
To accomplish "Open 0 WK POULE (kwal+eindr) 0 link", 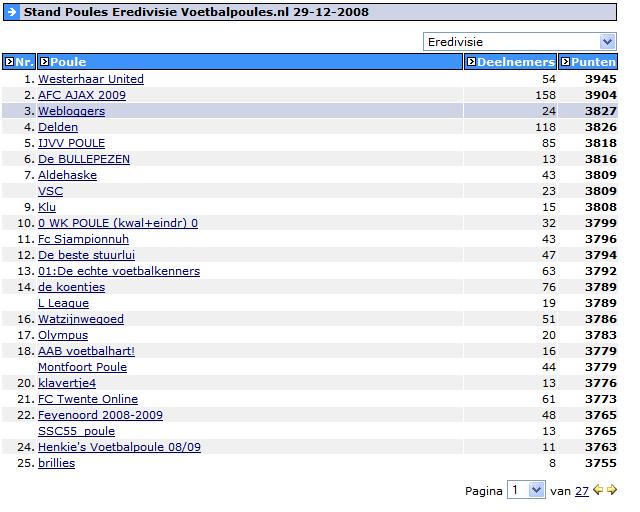I will [x=117, y=223].
